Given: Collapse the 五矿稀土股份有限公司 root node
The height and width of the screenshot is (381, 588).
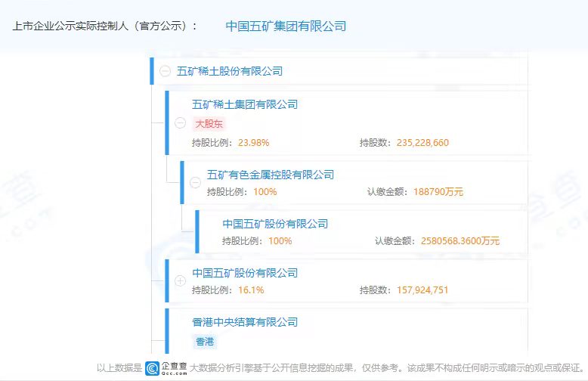Looking at the screenshot, I should [165, 71].
